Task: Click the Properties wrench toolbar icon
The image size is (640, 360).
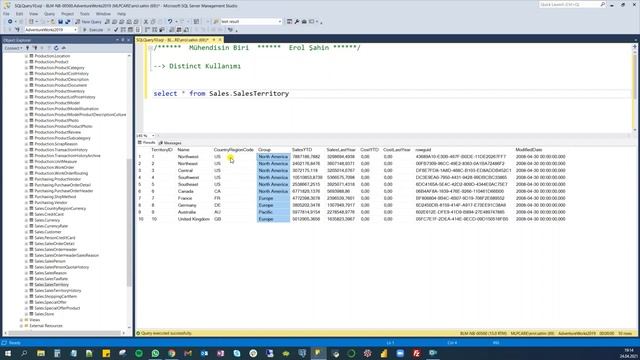Action: point(297,22)
